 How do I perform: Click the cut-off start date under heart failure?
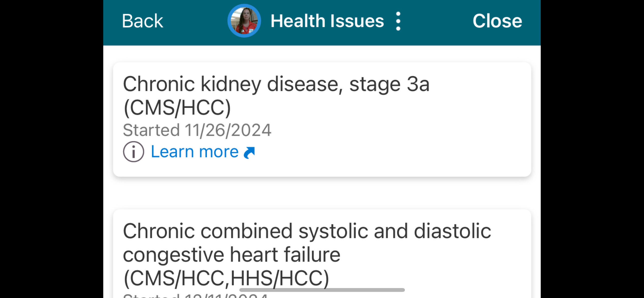[195, 296]
